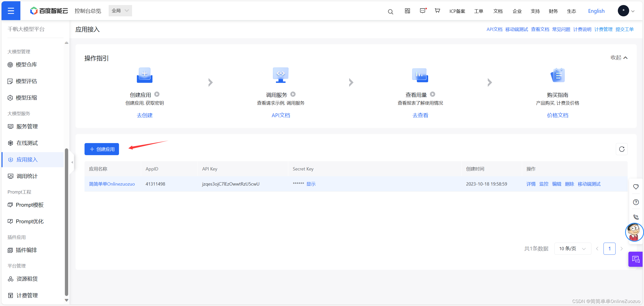
Task: Open 提交工单 link in page header
Action: (624, 29)
